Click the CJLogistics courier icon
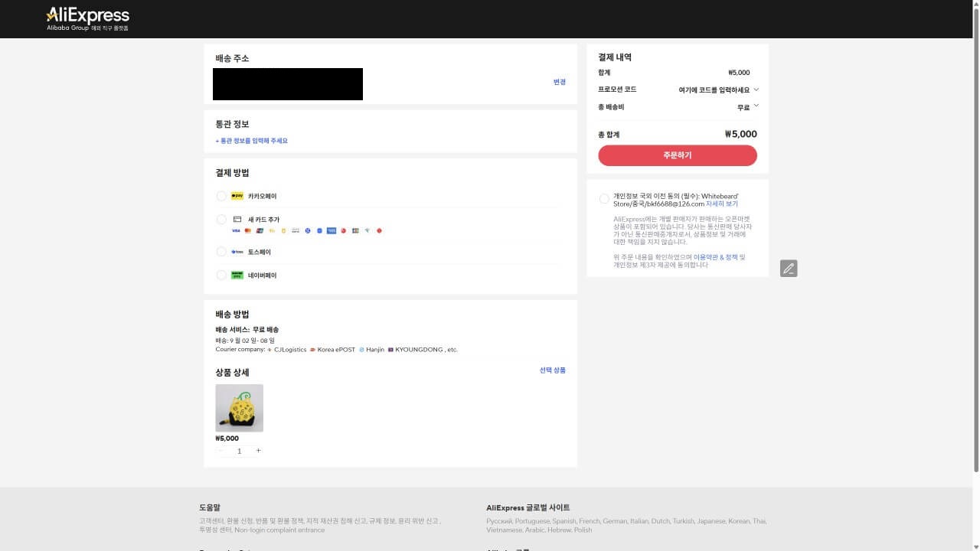980x551 pixels. point(269,350)
